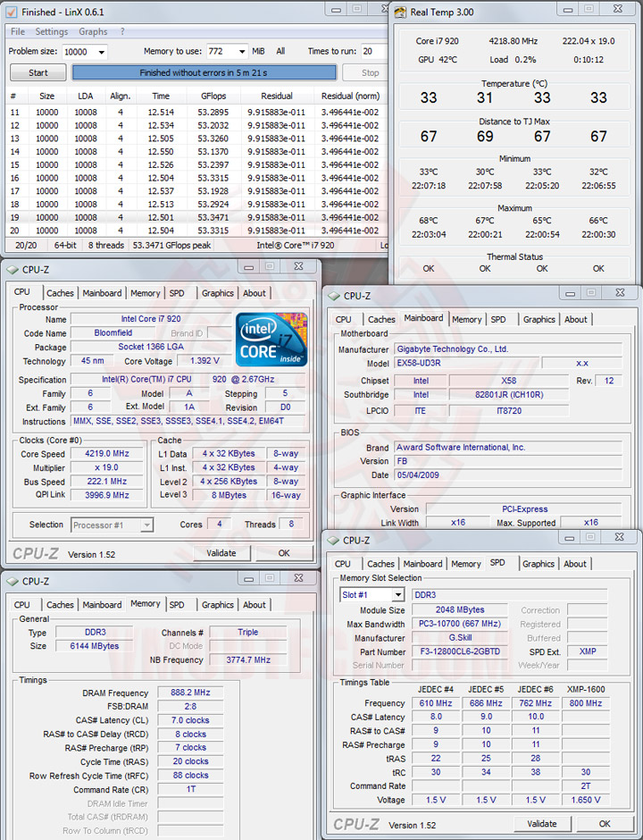The height and width of the screenshot is (840, 643).
Task: Click the CPU-Z icon in the Memory window title bar
Action: (x=13, y=581)
